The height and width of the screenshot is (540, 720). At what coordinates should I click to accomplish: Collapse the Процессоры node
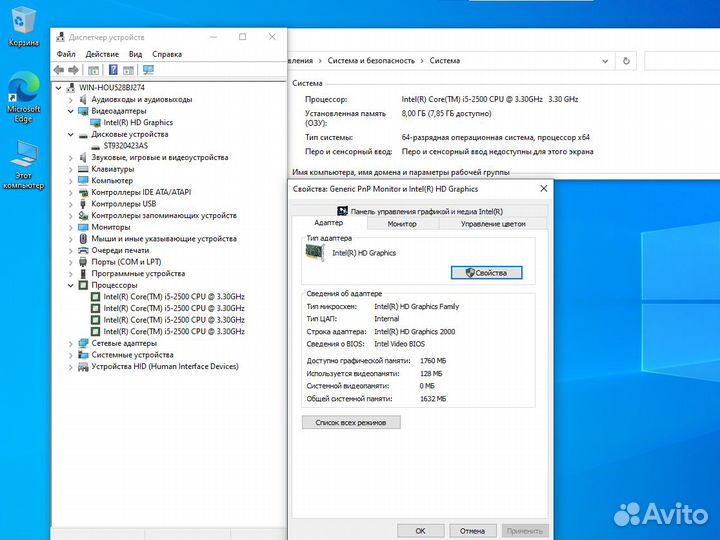(71, 285)
